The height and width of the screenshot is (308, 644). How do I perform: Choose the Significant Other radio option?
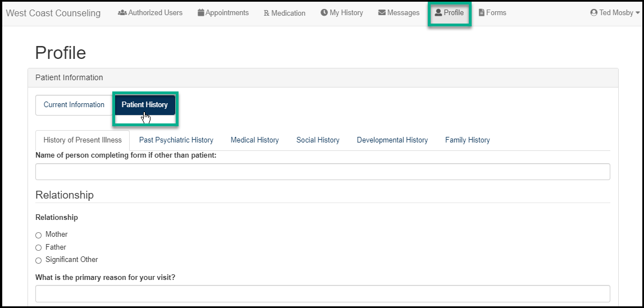(x=39, y=260)
